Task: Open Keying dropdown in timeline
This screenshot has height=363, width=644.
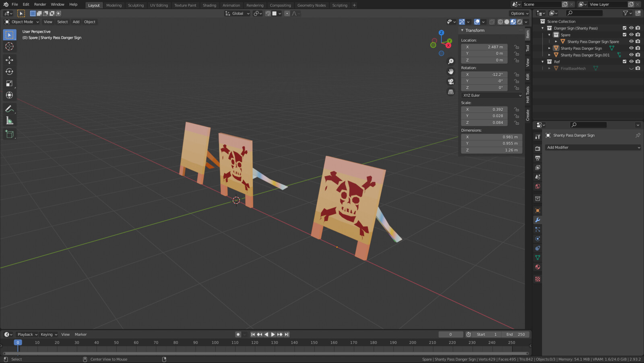Action: tap(49, 334)
